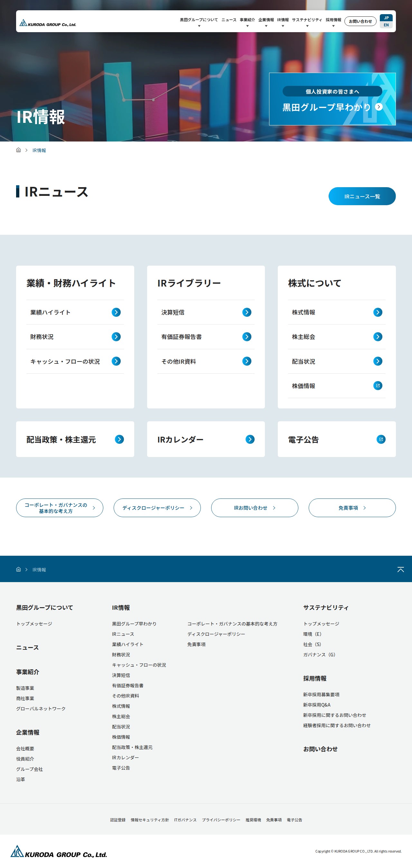Click external link icon on 電子公告 card
Image resolution: width=412 pixels, height=868 pixels.
[381, 439]
